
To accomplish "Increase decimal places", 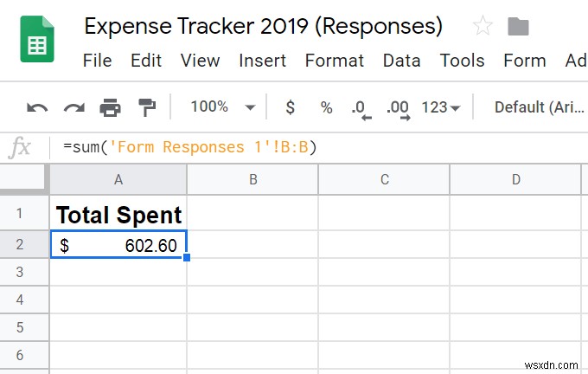I will pos(398,108).
